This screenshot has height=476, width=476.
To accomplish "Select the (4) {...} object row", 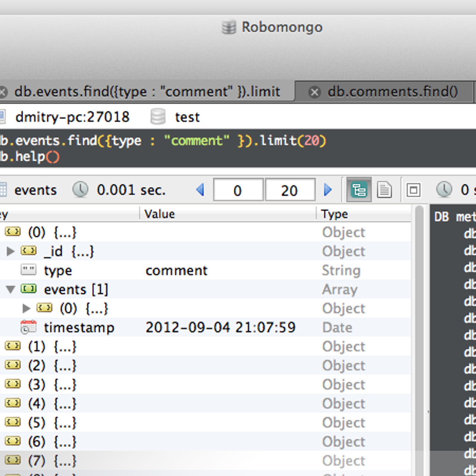I will [205, 403].
